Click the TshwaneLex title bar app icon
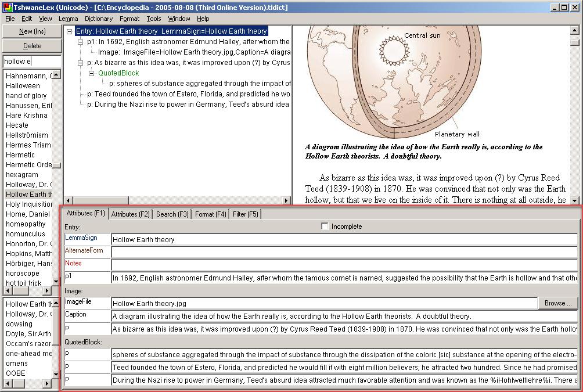 [x=7, y=7]
